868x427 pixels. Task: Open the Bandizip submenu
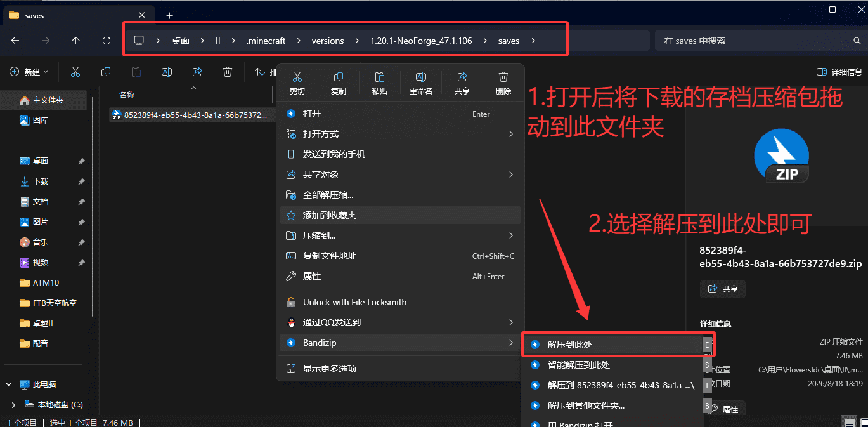coord(400,343)
